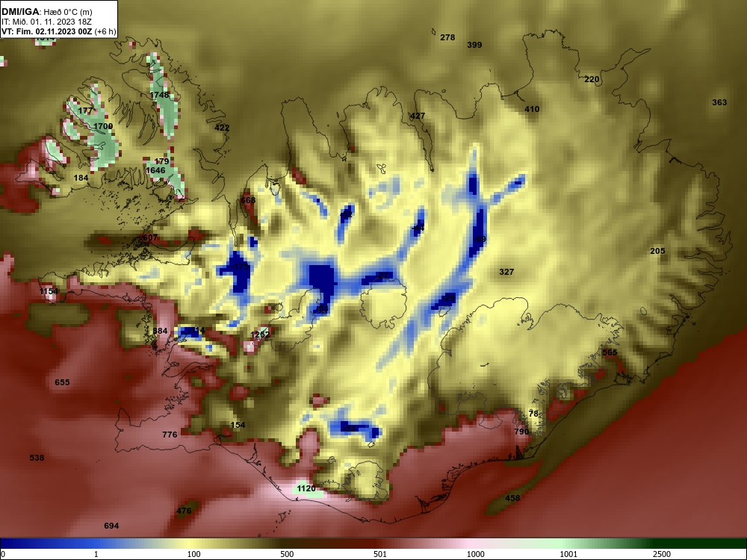The height and width of the screenshot is (560, 747).
Task: Click the legend label 100
Action: point(193,554)
